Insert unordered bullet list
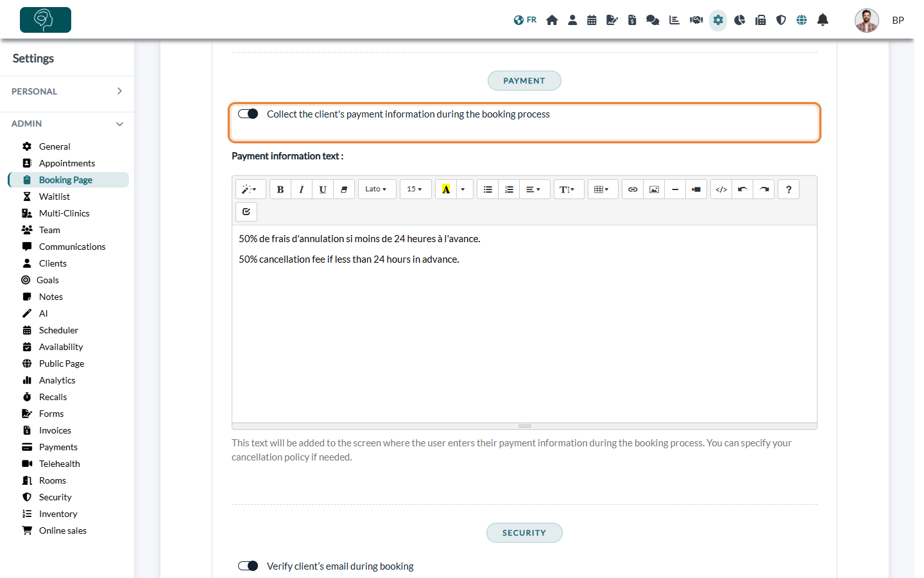This screenshot has width=924, height=578. pyautogui.click(x=488, y=189)
